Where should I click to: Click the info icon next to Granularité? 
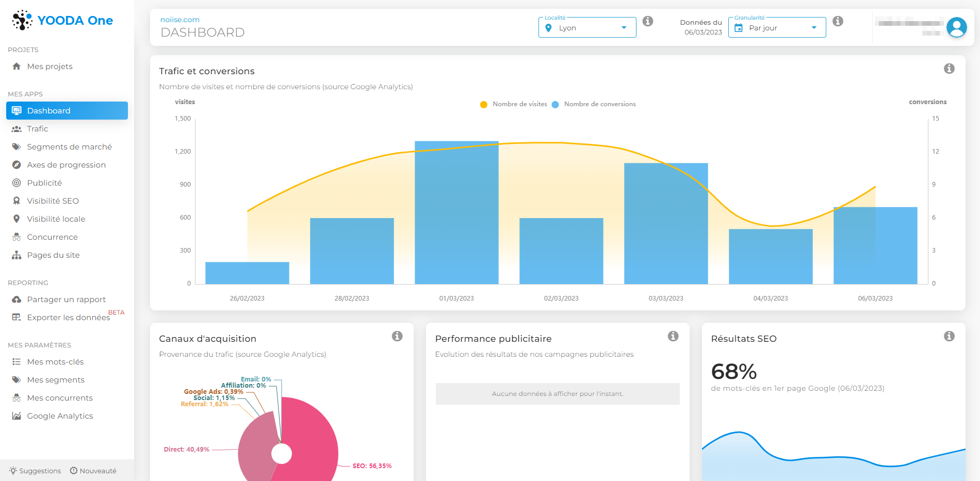(838, 21)
